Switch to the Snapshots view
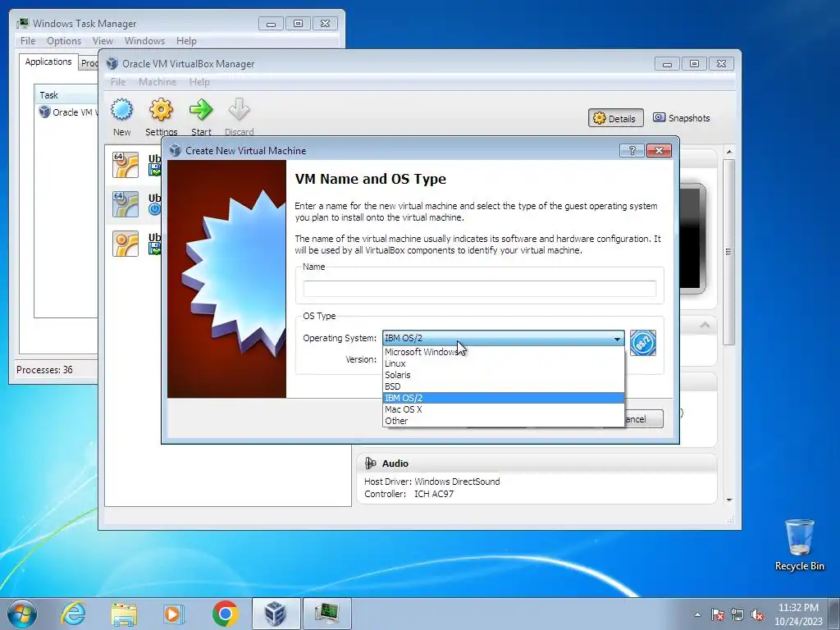Screen dimensions: 840x630 [x=682, y=118]
